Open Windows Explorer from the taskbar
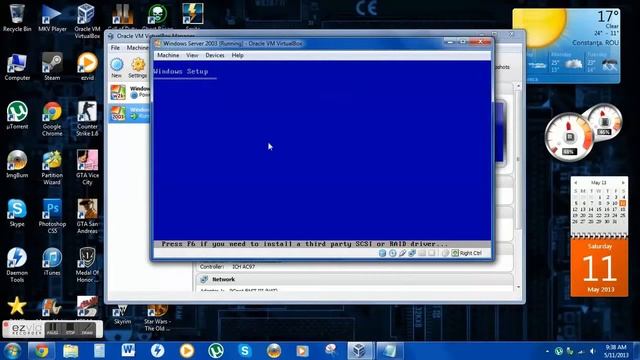This screenshot has height=360, width=640. click(x=71, y=351)
